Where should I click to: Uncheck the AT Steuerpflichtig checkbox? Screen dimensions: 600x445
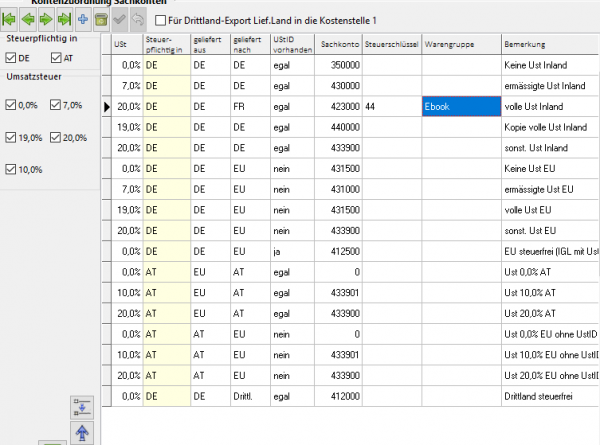[x=55, y=58]
